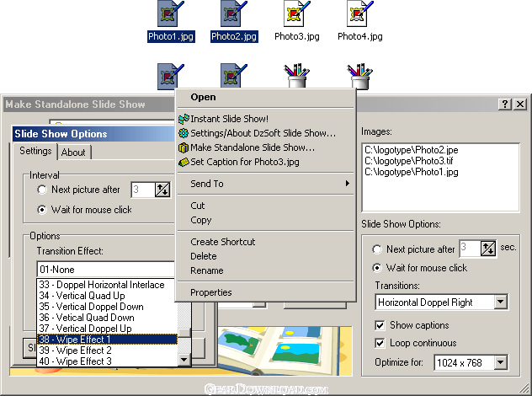Open Properties from the context menu

(x=266, y=292)
